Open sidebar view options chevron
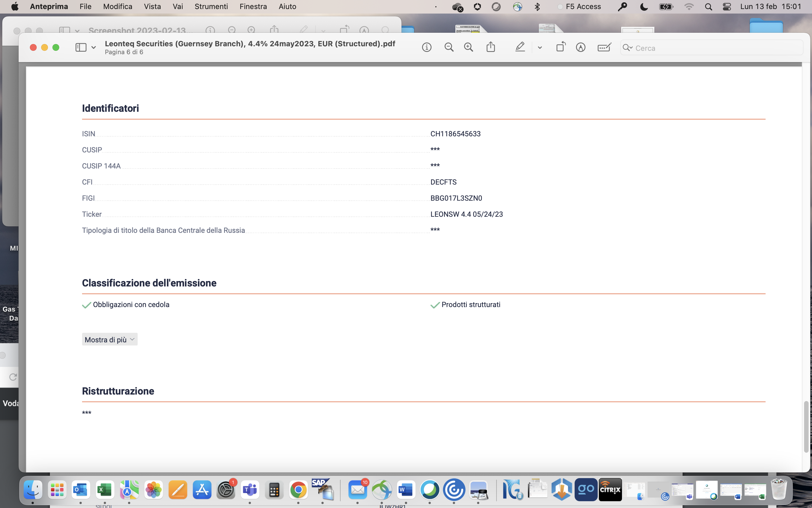812x508 pixels. point(94,48)
